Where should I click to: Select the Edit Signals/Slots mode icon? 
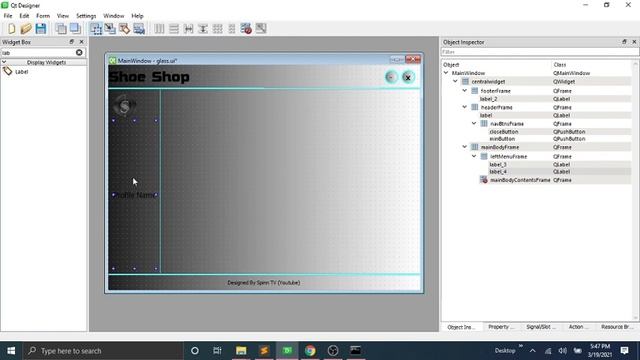coord(110,29)
